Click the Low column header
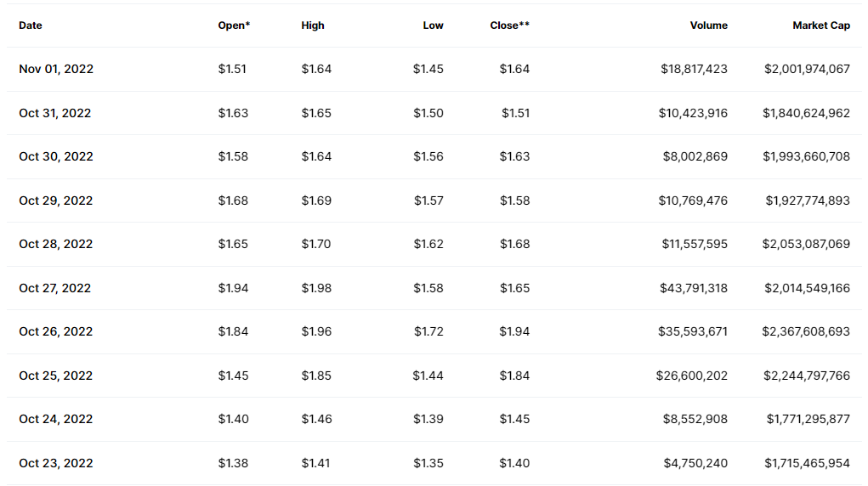This screenshot has height=486, width=868. point(433,25)
